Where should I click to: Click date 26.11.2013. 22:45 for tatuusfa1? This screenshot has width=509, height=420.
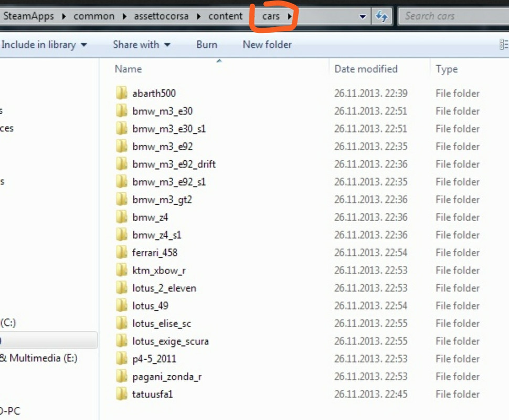[x=370, y=394]
